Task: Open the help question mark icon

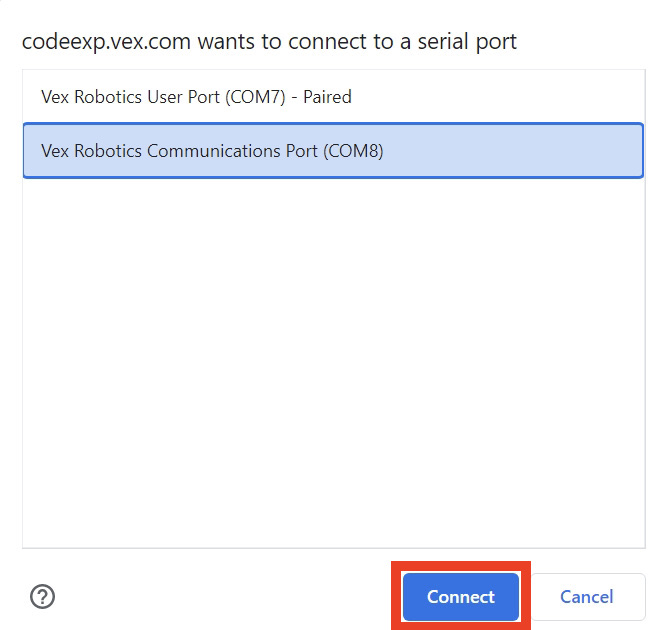Action: (x=43, y=597)
